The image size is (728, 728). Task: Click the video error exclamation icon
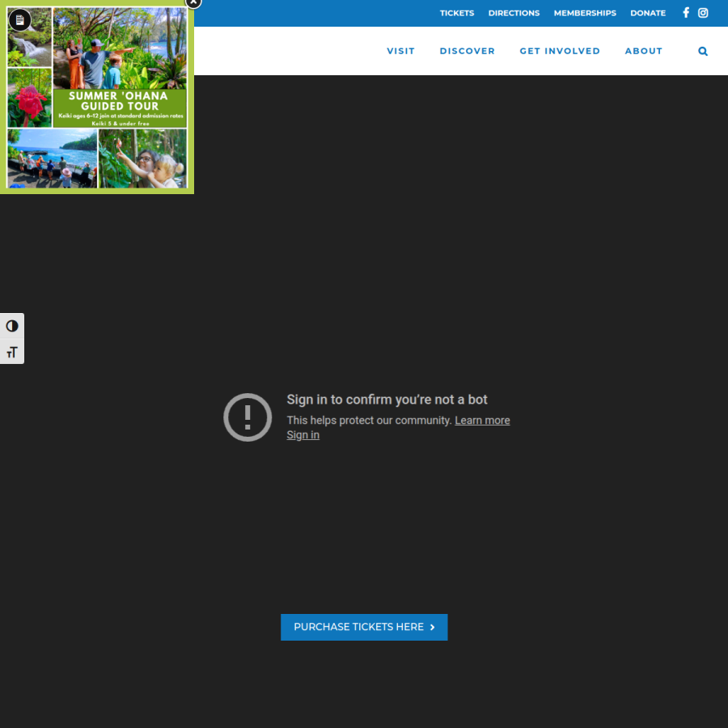(x=248, y=417)
